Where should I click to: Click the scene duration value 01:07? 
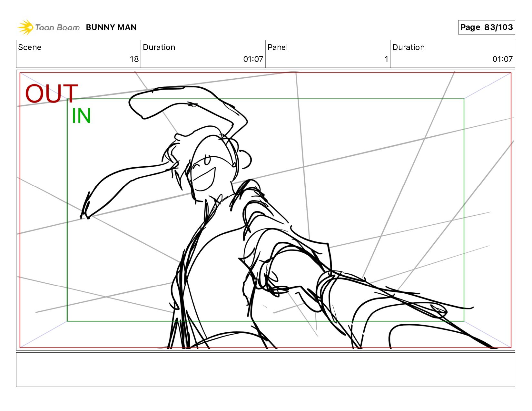[x=253, y=59]
